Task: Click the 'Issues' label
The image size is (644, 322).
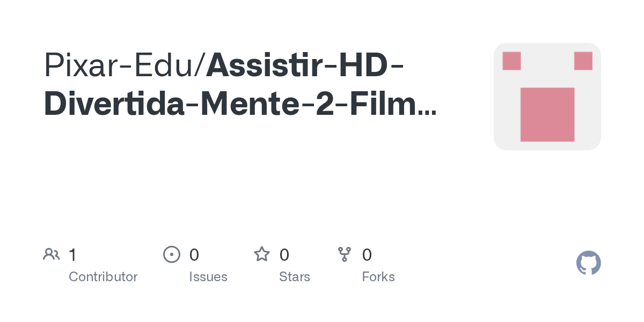Action: point(208,277)
